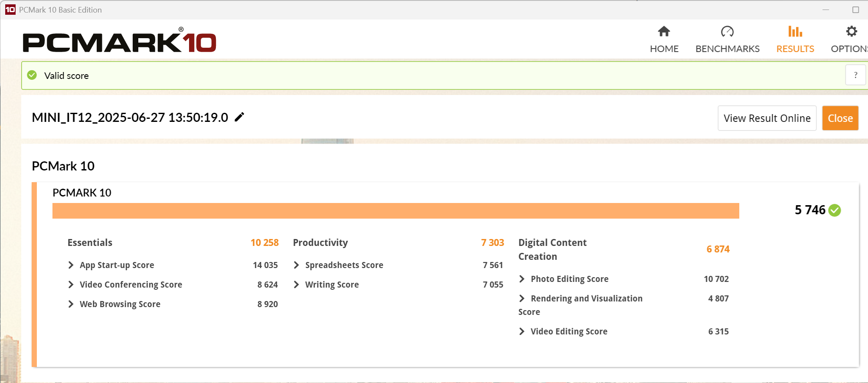Click the Spreadsheets value 7 561
This screenshot has height=383, width=868.
click(x=493, y=265)
